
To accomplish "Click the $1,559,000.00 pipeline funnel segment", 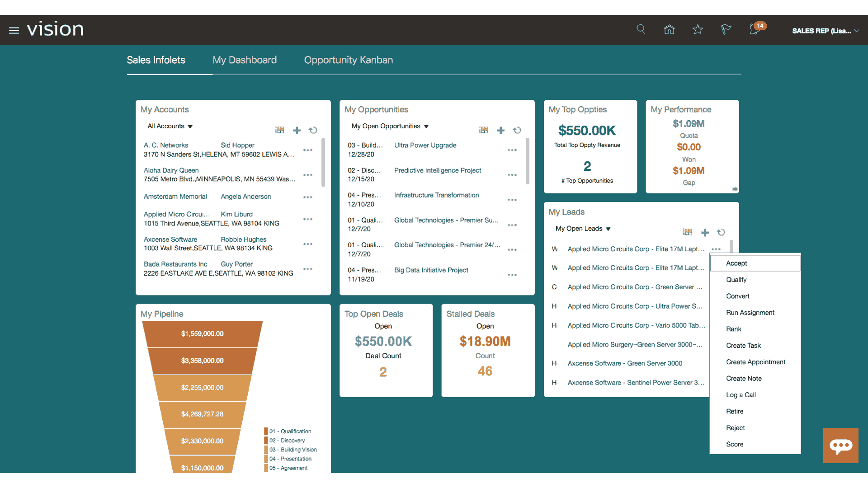I will pos(202,333).
